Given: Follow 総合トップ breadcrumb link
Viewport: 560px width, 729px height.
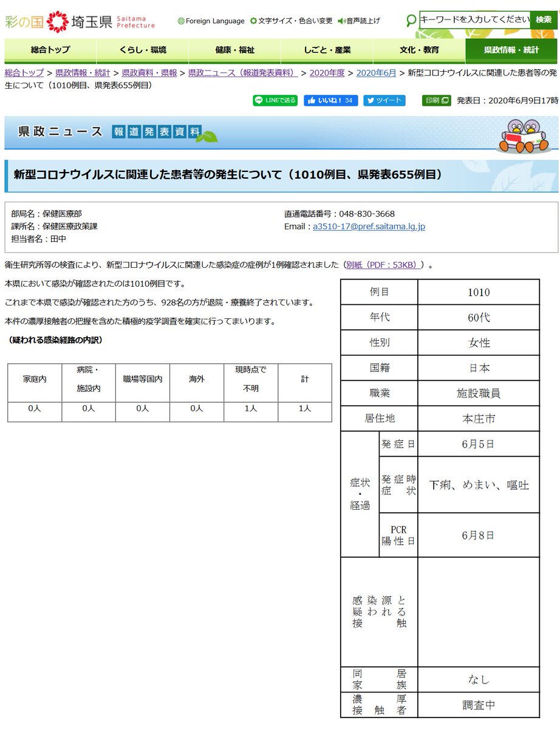Looking at the screenshot, I should coord(24,73).
